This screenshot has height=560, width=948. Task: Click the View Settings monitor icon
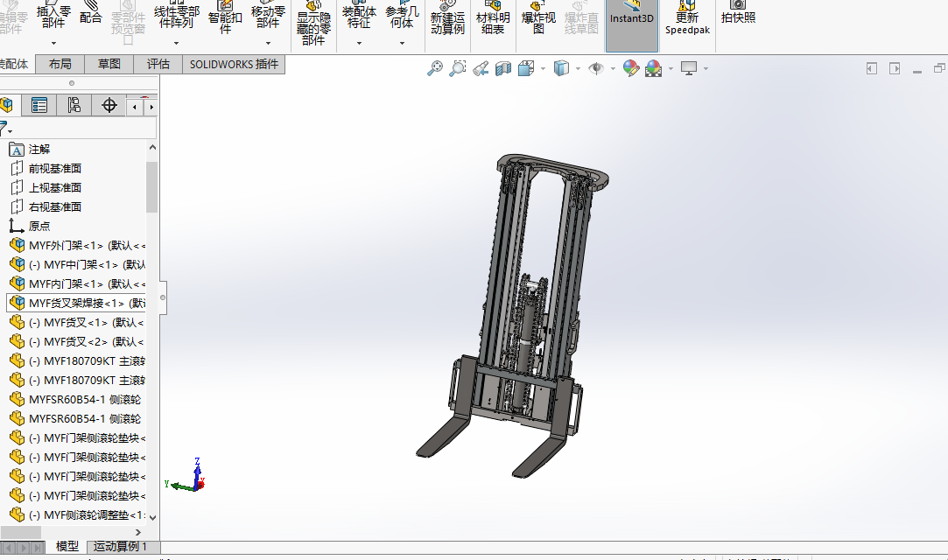(x=689, y=68)
